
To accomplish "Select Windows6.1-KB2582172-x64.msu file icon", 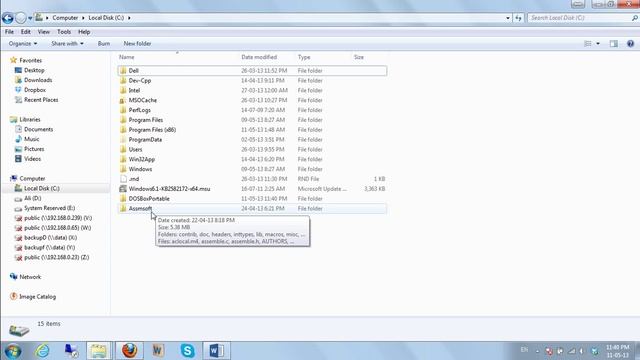I will click(x=123, y=189).
